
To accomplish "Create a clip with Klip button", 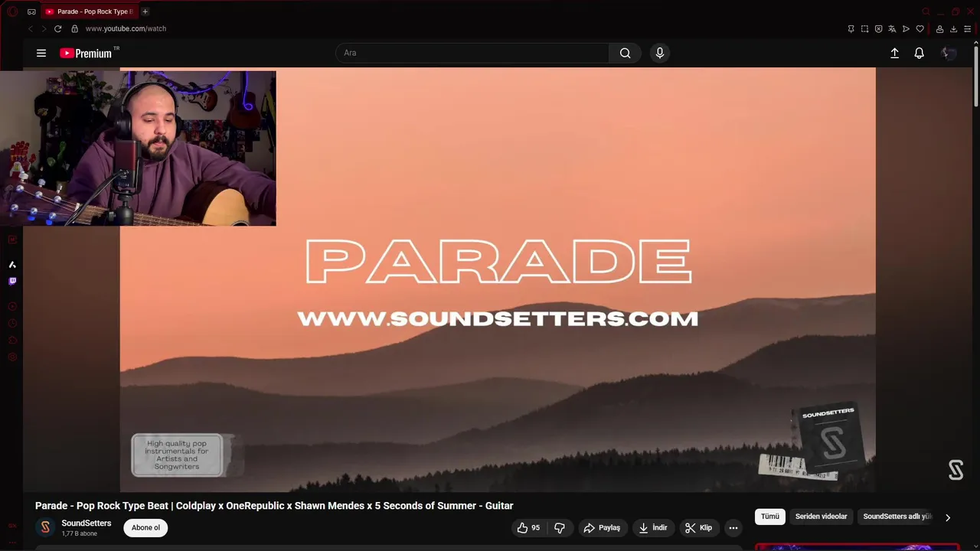I will (698, 528).
